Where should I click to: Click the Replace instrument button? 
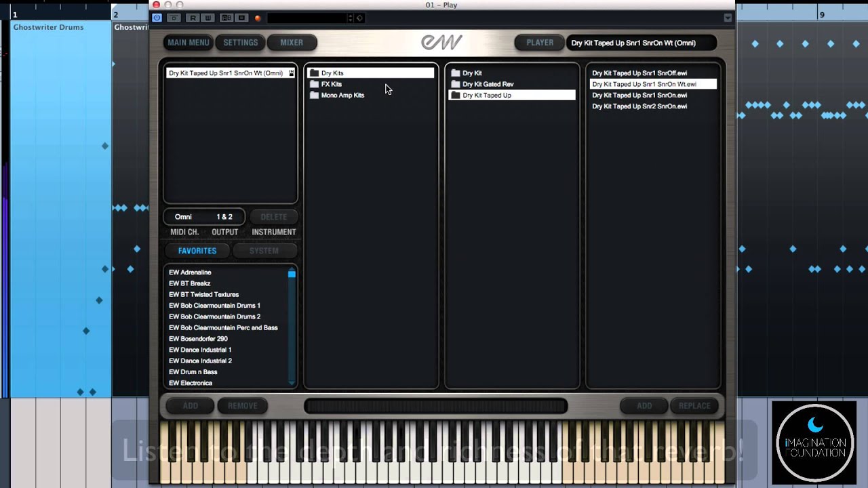[695, 406]
